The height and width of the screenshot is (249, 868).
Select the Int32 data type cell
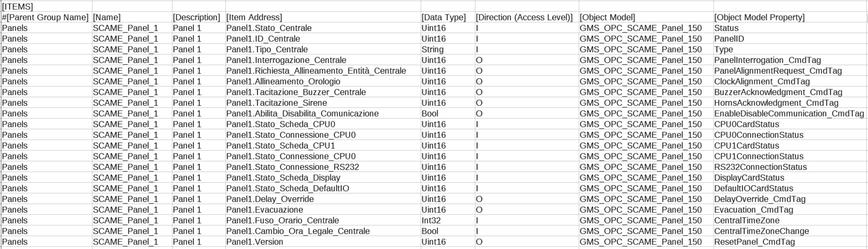click(430, 220)
